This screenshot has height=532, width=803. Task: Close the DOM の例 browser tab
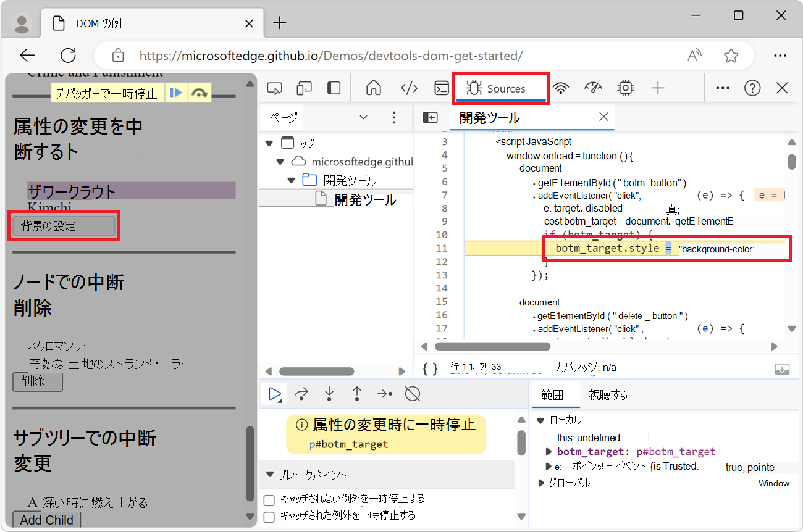click(x=250, y=23)
